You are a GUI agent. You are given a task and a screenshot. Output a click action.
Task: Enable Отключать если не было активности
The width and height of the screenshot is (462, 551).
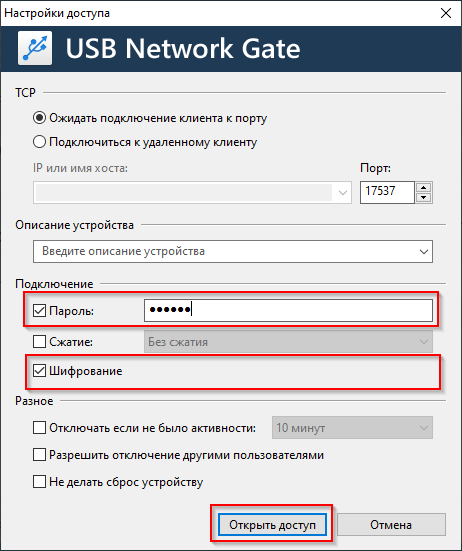point(39,428)
